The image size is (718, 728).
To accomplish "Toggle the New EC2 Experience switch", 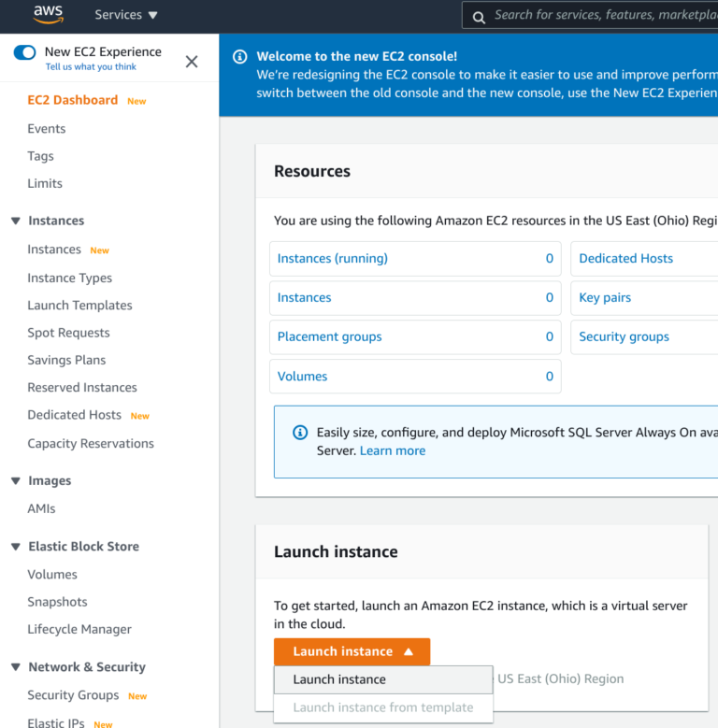I will (x=24, y=52).
